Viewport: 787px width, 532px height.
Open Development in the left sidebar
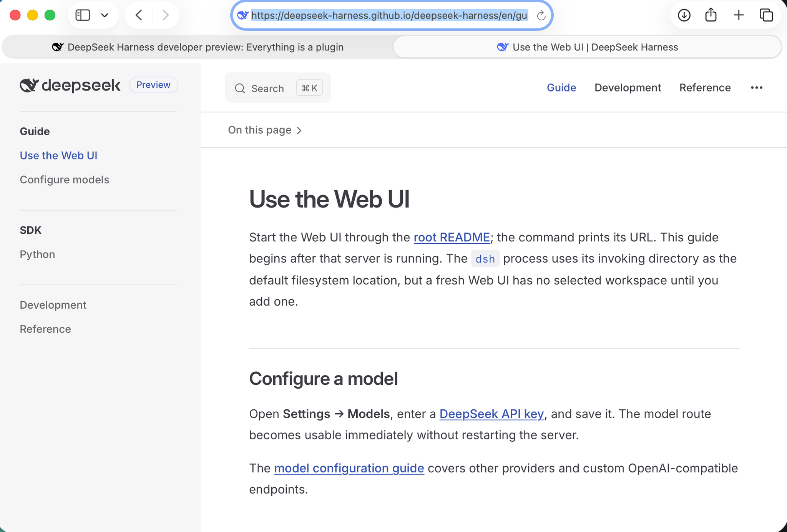53,305
